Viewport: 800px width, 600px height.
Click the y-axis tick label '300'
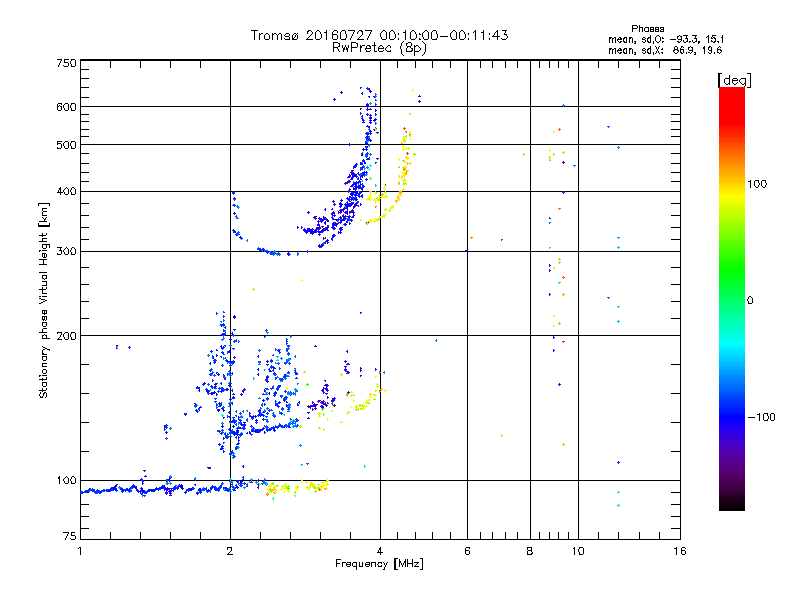pos(66,251)
